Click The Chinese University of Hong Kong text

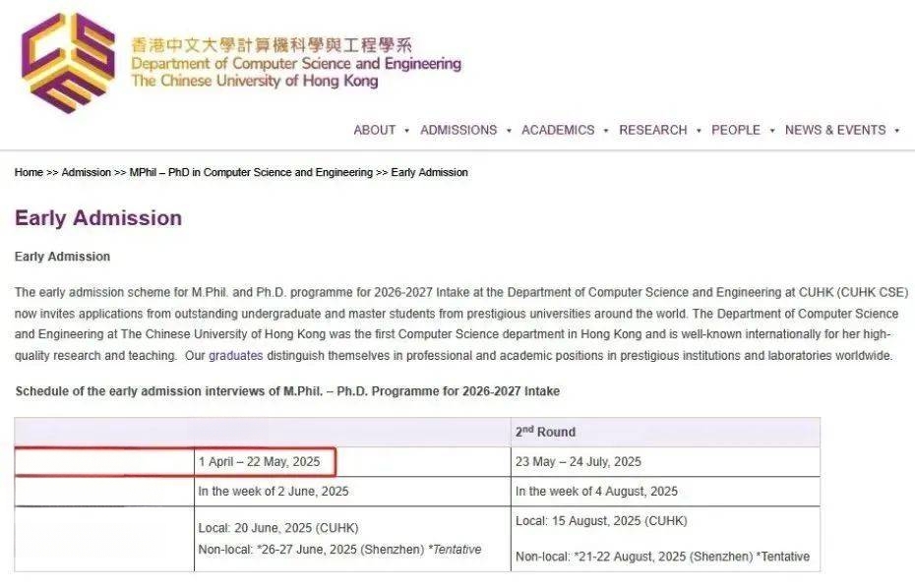coord(255,81)
